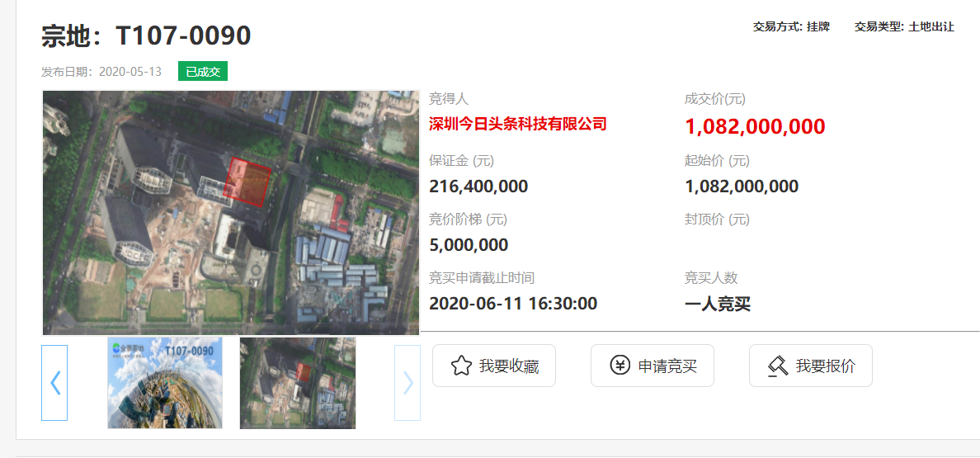The width and height of the screenshot is (980, 458).
Task: Select deadline 2020-06-11 16:30:00
Action: 513,304
